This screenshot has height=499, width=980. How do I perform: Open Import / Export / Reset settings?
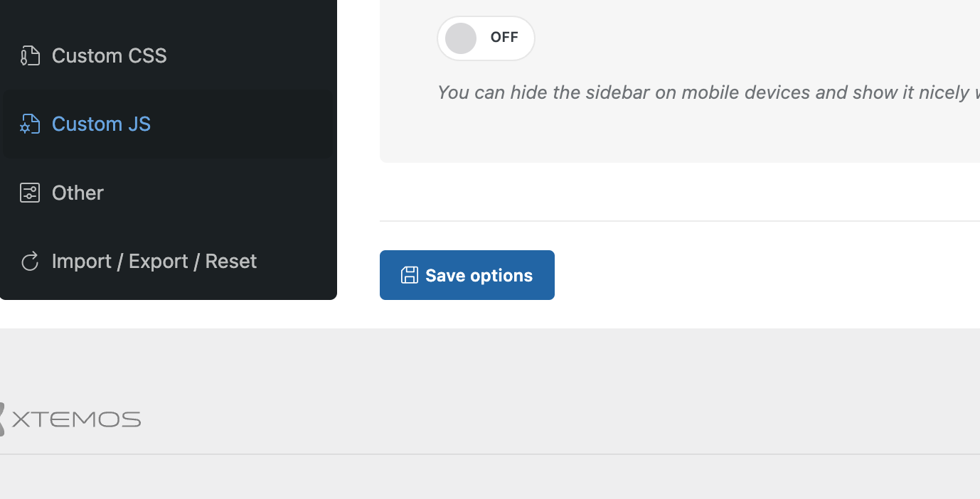click(x=154, y=262)
